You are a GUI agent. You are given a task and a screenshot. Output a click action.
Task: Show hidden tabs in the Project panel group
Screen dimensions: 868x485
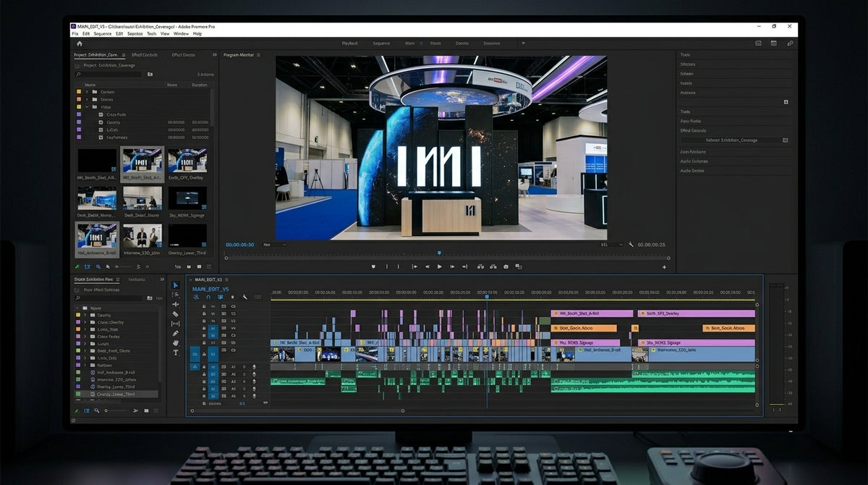pos(214,55)
